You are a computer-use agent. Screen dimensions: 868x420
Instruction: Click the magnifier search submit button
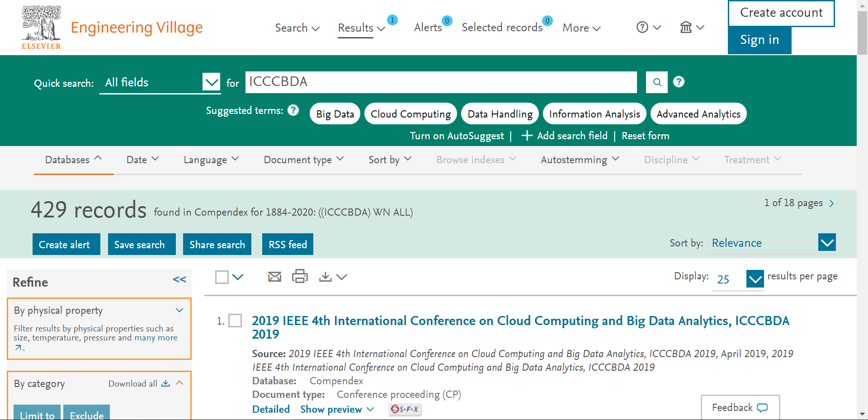point(657,82)
